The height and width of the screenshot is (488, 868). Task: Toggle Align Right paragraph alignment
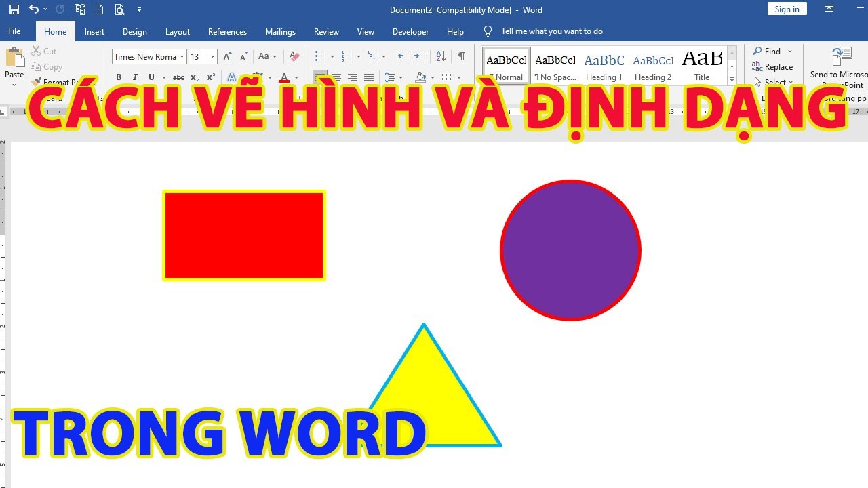tap(353, 77)
